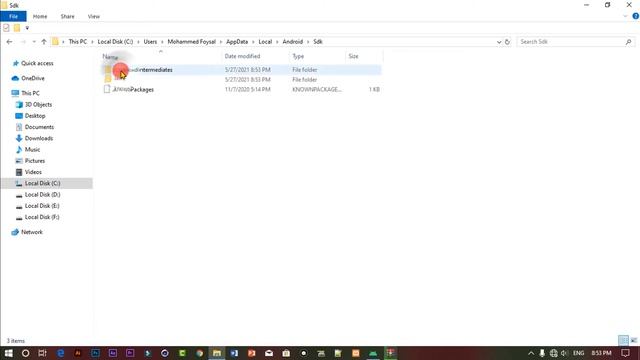This screenshot has width=640, height=360.
Task: Sort by the Name column header
Action: (x=161, y=56)
